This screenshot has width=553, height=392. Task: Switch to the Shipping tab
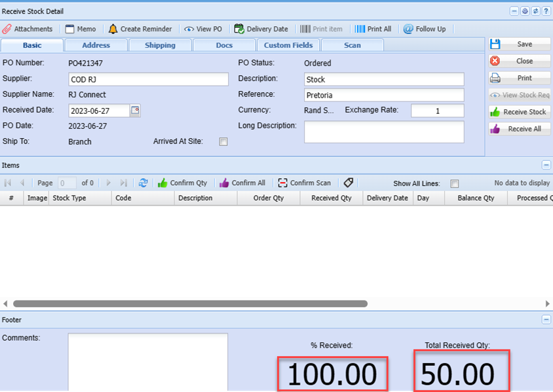(160, 45)
